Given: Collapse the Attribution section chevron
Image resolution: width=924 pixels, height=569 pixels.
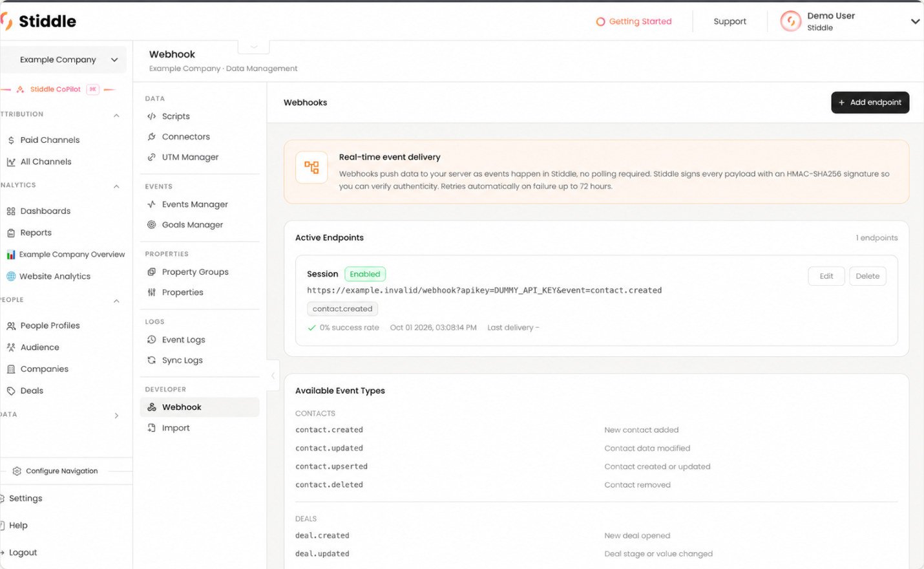Looking at the screenshot, I should [x=116, y=116].
